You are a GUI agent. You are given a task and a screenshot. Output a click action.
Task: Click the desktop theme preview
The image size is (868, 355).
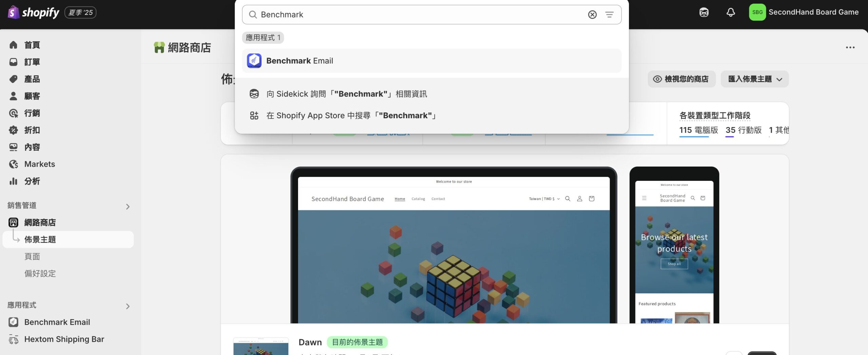pos(454,245)
